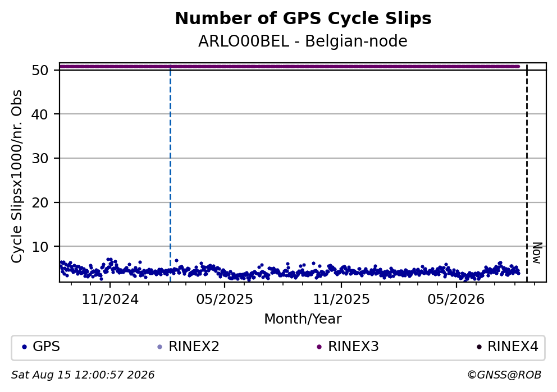Click the black RINEX4 legend dot
The height and width of the screenshot is (392, 557).
(479, 347)
